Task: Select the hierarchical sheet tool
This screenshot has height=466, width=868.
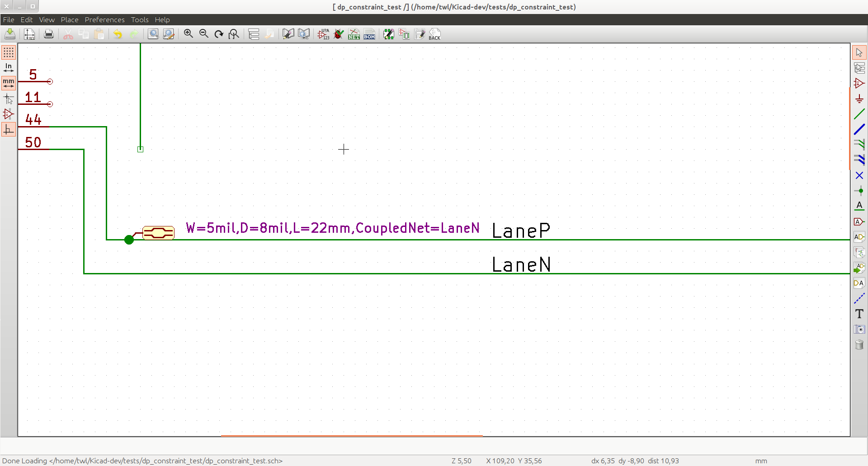Action: click(x=859, y=252)
